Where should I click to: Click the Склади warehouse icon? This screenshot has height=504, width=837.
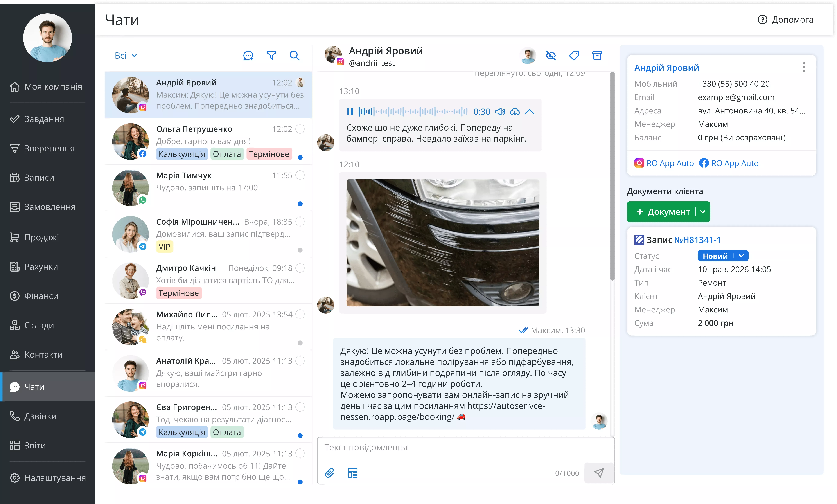[x=15, y=325]
